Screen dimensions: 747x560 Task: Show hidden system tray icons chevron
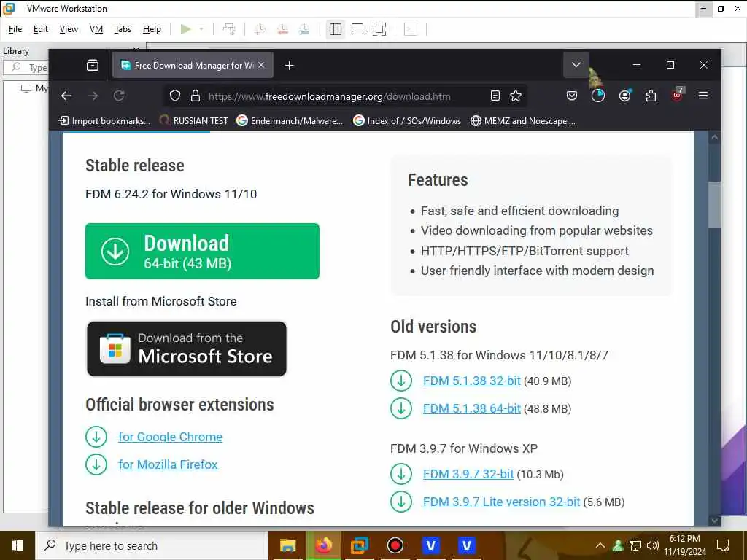600,545
